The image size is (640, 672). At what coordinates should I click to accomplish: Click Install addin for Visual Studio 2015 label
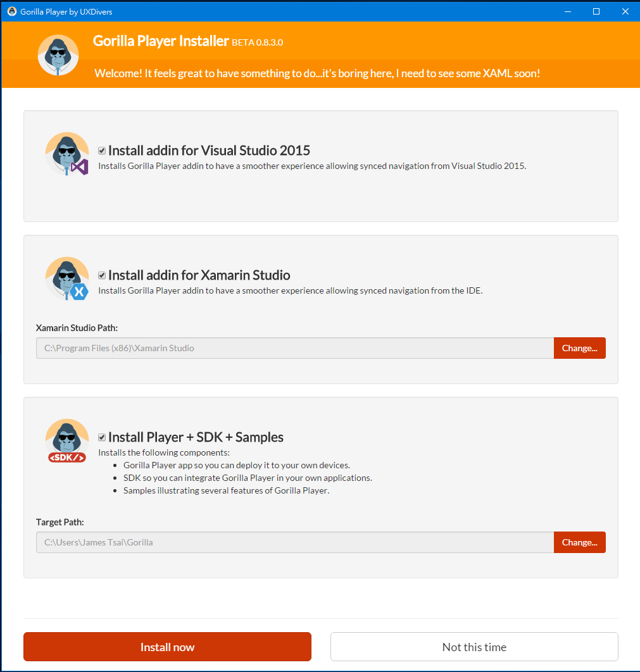[x=209, y=151]
